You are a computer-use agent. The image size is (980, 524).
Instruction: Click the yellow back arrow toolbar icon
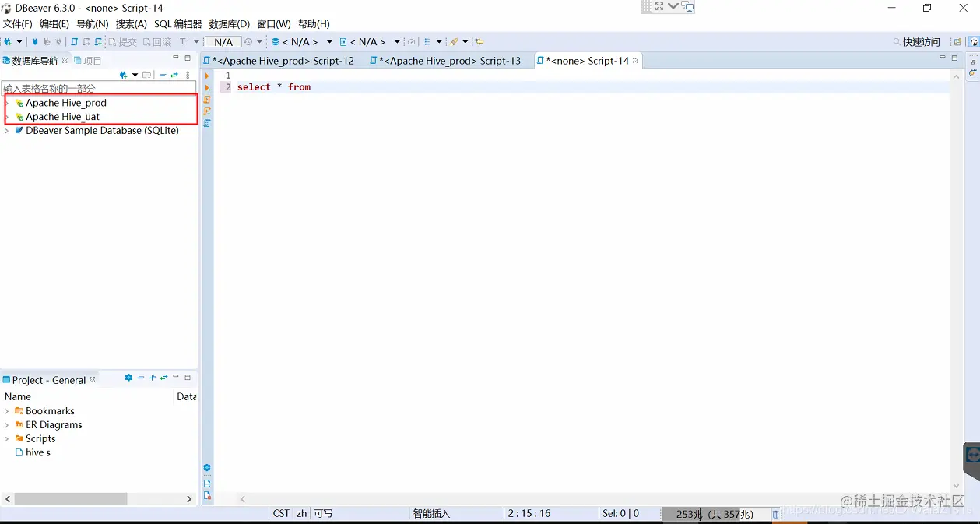(x=479, y=42)
